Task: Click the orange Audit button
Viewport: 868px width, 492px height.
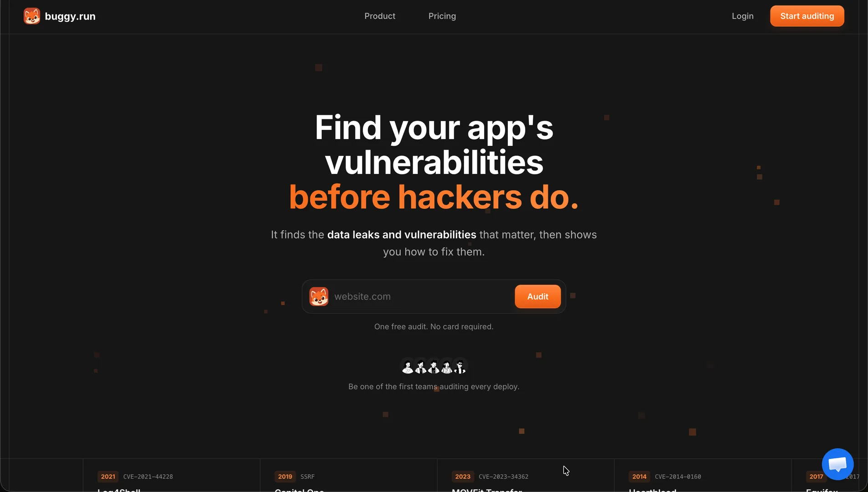Action: (x=538, y=297)
